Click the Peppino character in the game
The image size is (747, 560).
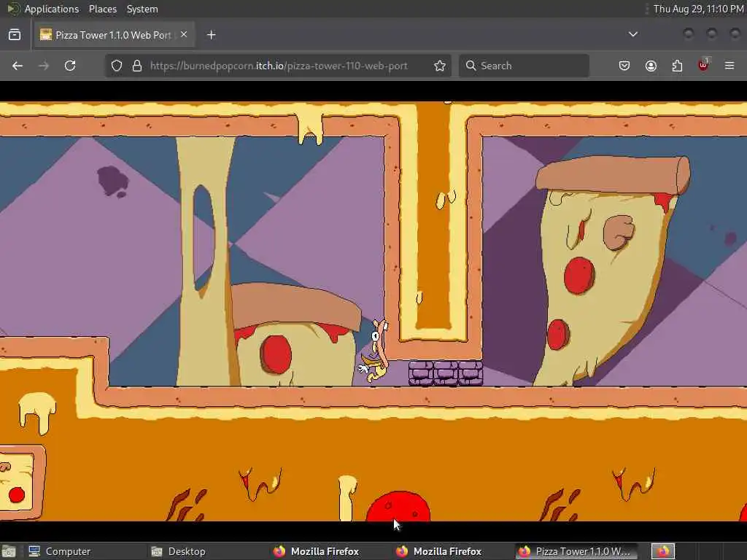click(x=375, y=351)
